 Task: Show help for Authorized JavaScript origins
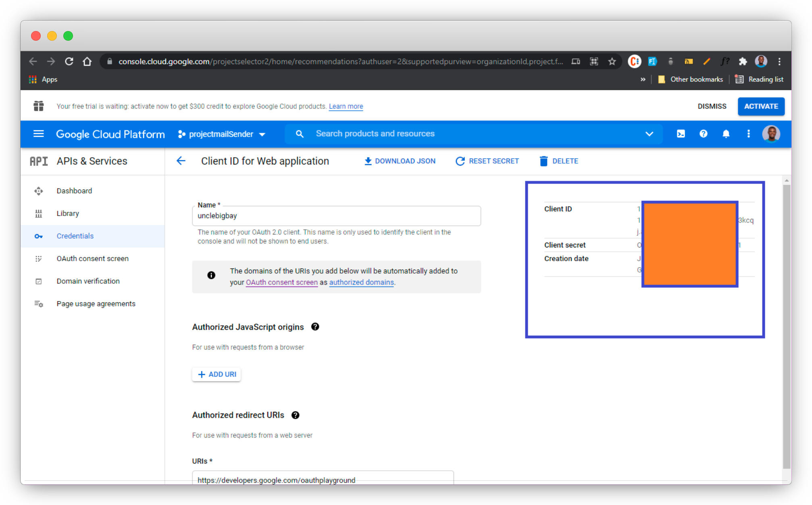click(x=315, y=327)
